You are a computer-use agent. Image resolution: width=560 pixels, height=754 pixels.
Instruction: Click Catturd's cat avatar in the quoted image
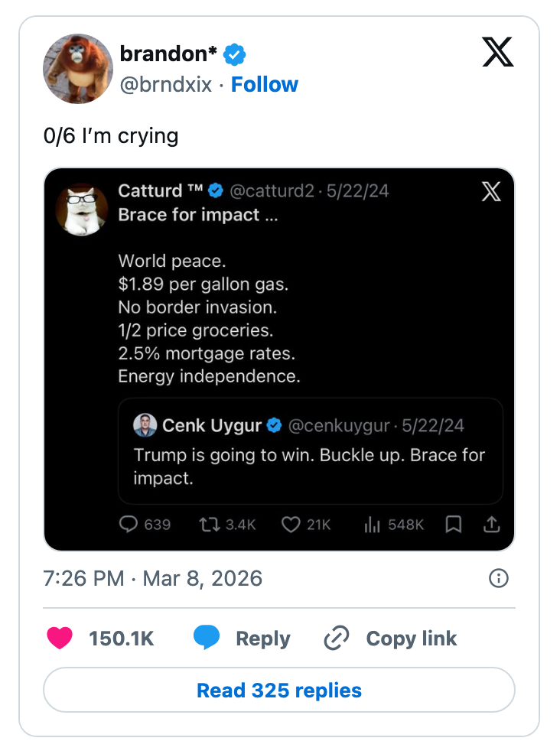pyautogui.click(x=82, y=209)
